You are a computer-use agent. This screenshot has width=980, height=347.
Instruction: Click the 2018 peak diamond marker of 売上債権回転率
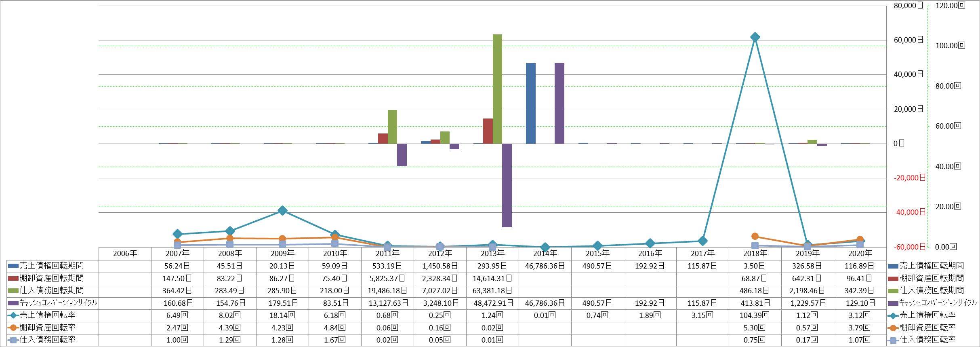coord(755,37)
